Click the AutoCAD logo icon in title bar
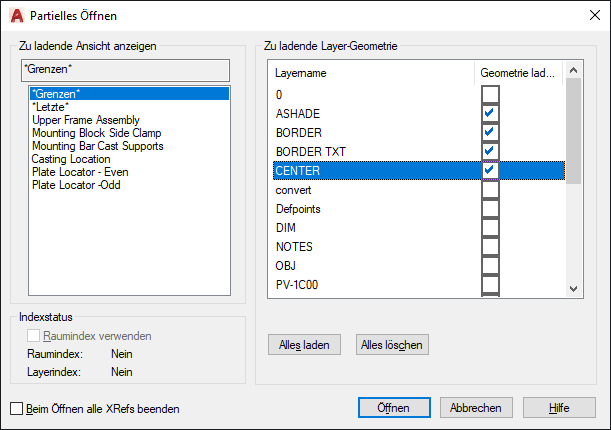Screen dimensions: 611x430 (16, 15)
